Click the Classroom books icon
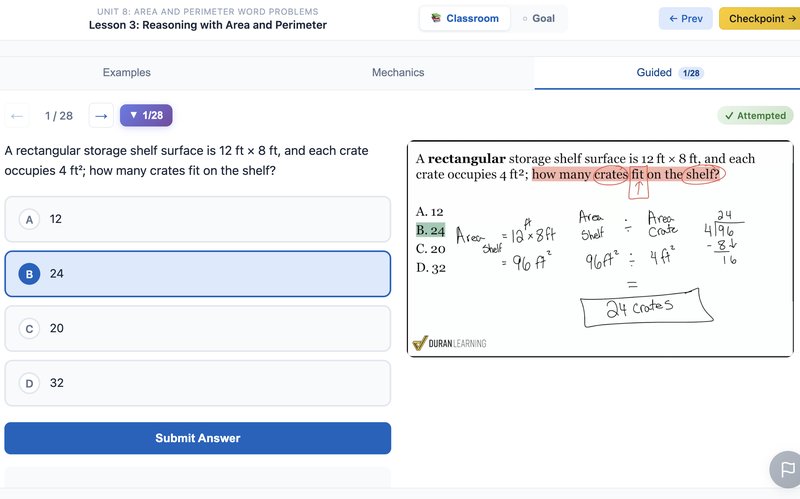The image size is (800, 499). click(436, 18)
